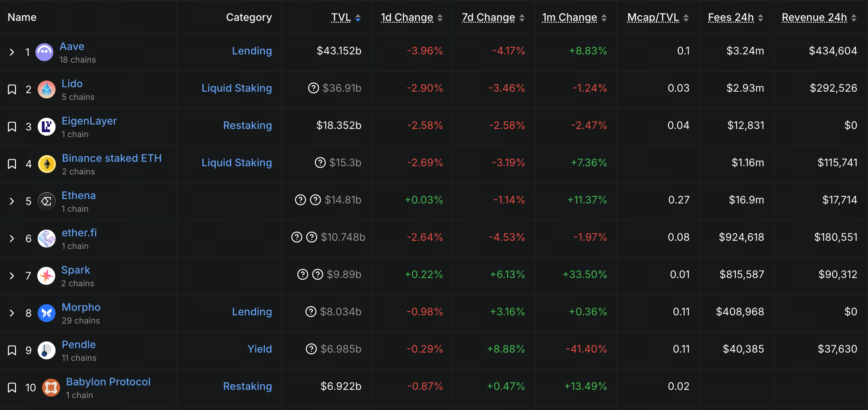Viewport: 868px width, 410px height.
Task: Bookmark the Pendle row
Action: click(12, 350)
